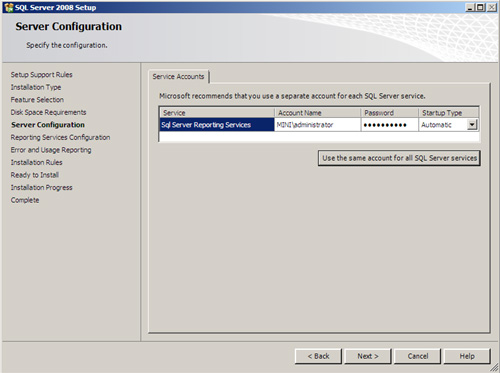Click the Startup Type column header
This screenshot has width=500, height=373.
(x=449, y=113)
